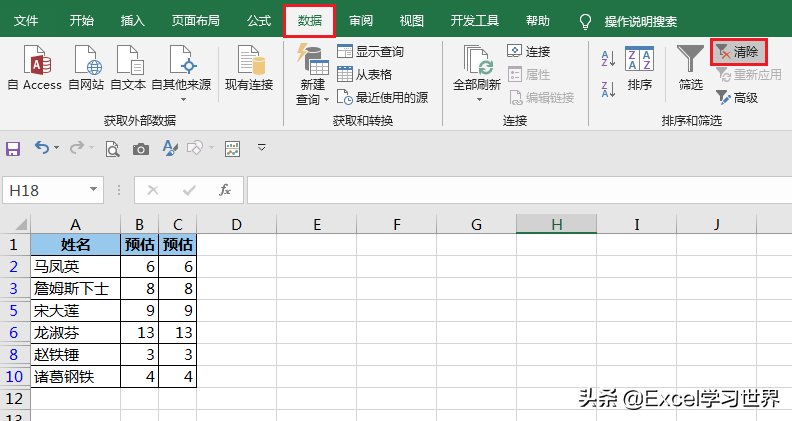The width and height of the screenshot is (792, 421).
Task: Select column A header
Action: click(x=75, y=224)
